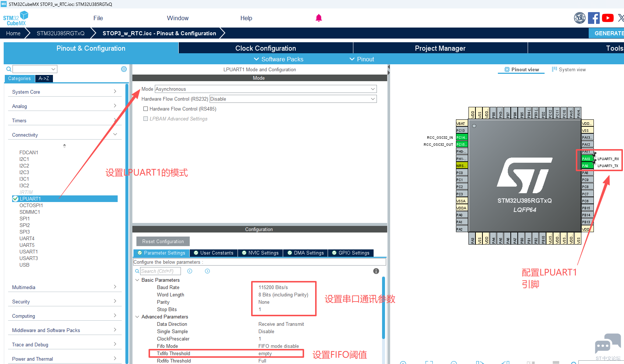
Task: Open the DMA Settings tab
Action: pyautogui.click(x=306, y=253)
